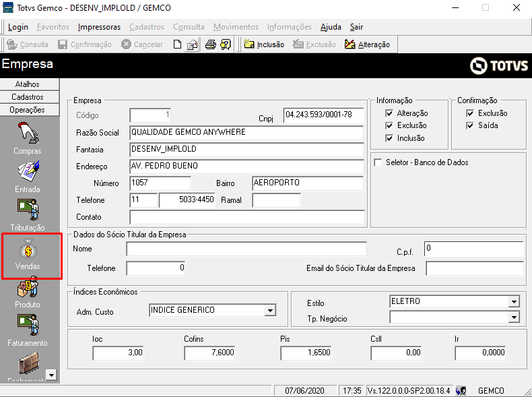Expand the Tp. Negócio dropdown
The height and width of the screenshot is (397, 532).
[514, 317]
